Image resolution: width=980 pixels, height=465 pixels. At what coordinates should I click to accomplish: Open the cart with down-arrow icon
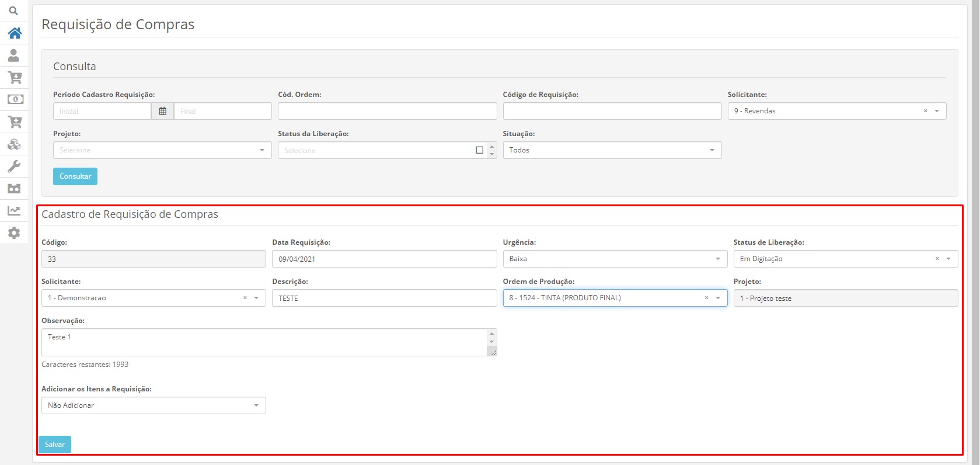14,77
